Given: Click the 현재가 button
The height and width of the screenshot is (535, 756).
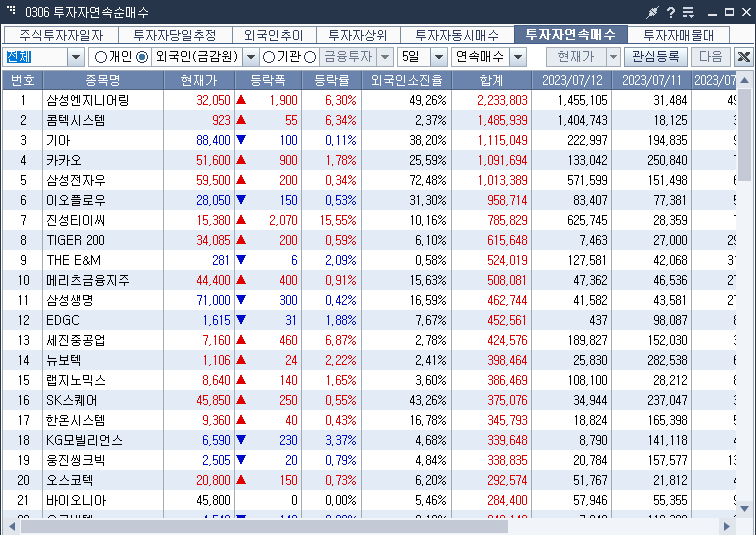Looking at the screenshot, I should pyautogui.click(x=576, y=57).
